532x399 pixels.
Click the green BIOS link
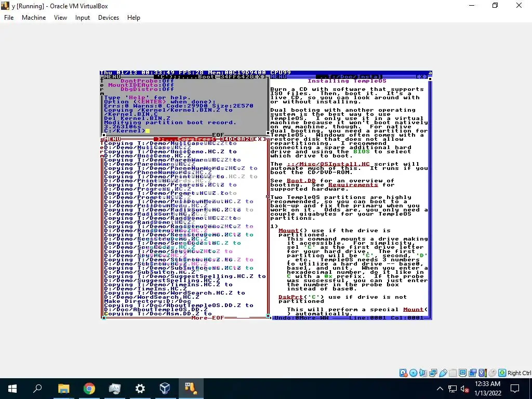coord(362,151)
